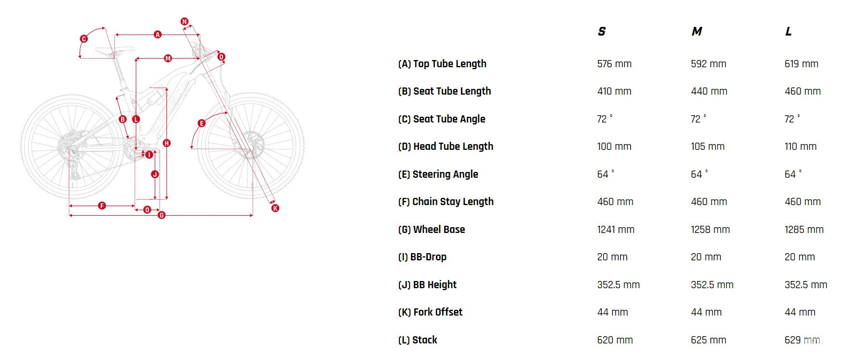Select the M size column header
Image resolution: width=868 pixels, height=354 pixels.
click(697, 32)
